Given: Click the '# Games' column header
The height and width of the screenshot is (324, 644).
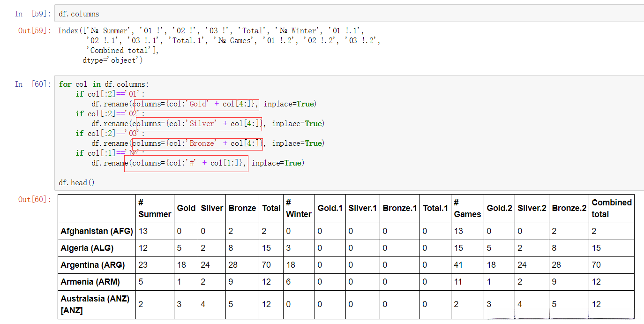Looking at the screenshot, I should [x=467, y=208].
